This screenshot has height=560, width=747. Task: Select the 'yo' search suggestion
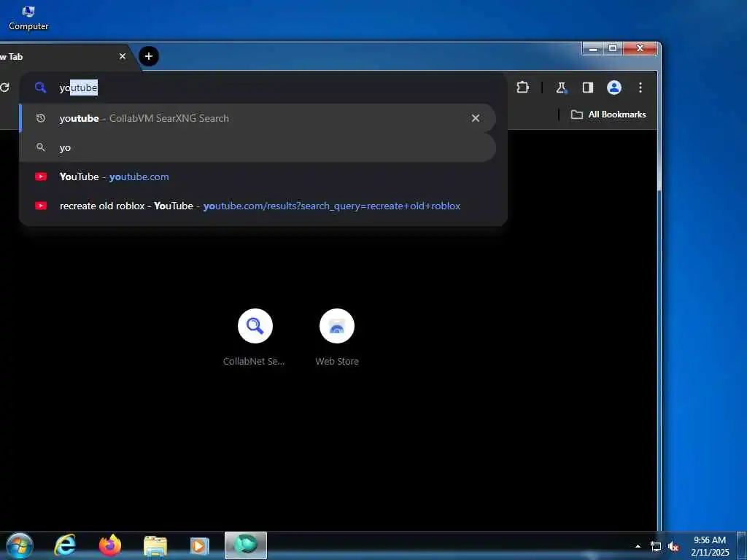(x=258, y=147)
